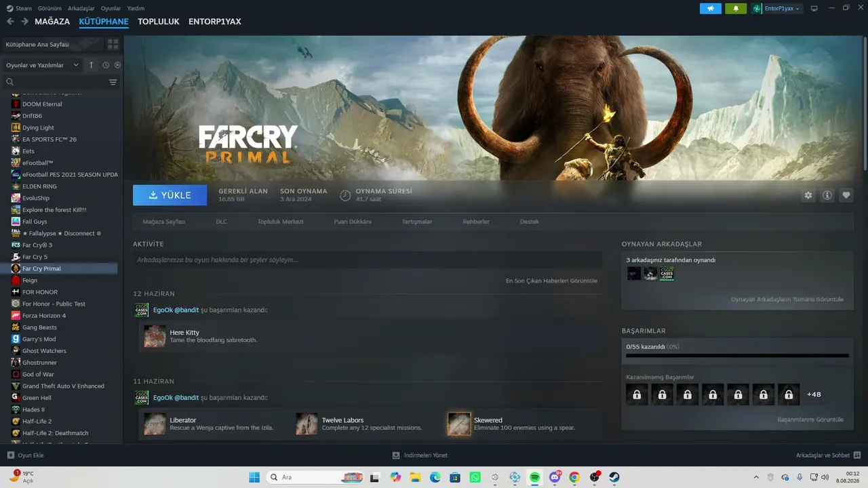
Task: Show Far Cry Primal game info
Action: (827, 195)
